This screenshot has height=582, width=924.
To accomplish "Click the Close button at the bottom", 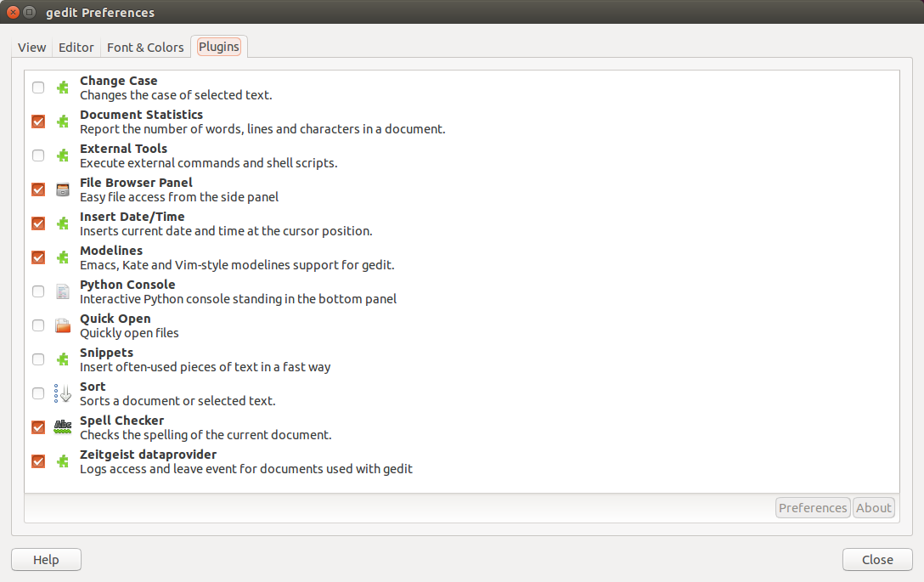I will (x=877, y=560).
